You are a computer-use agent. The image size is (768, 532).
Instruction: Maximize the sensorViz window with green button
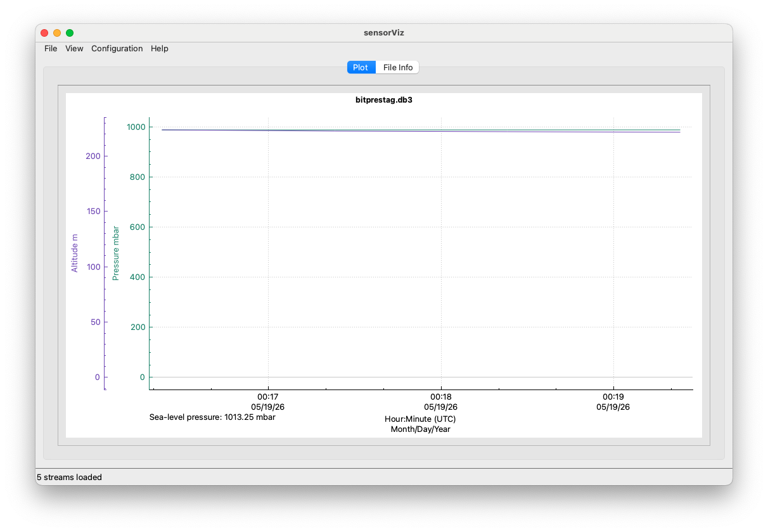(x=70, y=33)
